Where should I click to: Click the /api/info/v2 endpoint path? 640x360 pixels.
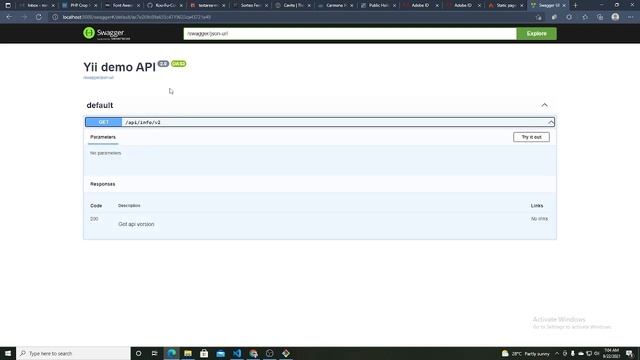click(143, 122)
